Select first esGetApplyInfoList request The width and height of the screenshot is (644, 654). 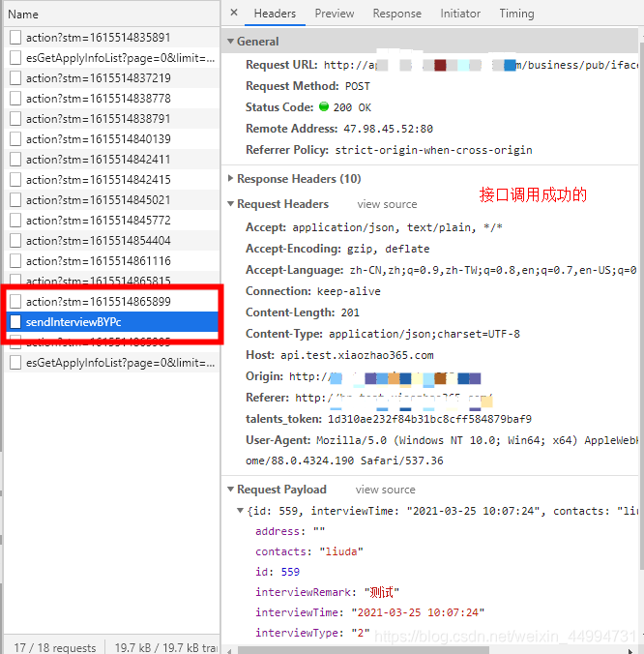[112, 58]
